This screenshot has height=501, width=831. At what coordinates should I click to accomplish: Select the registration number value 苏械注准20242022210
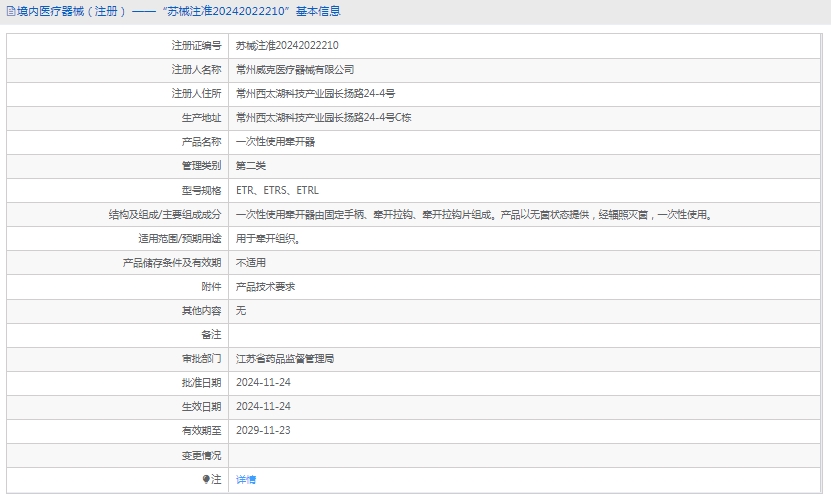click(x=287, y=46)
